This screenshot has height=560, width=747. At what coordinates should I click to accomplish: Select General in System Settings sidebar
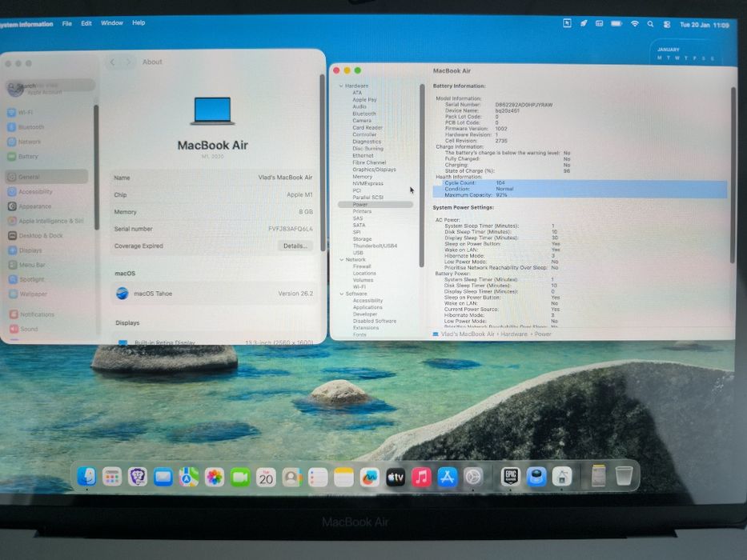tap(46, 177)
